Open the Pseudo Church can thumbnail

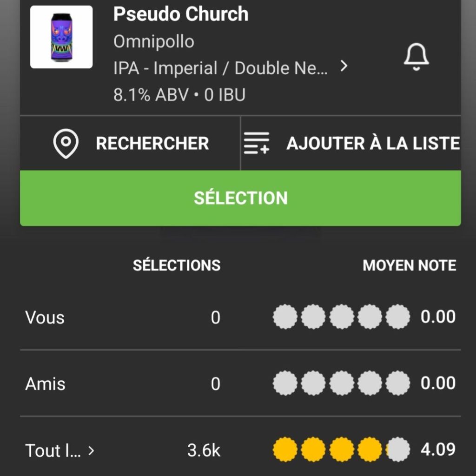(61, 37)
